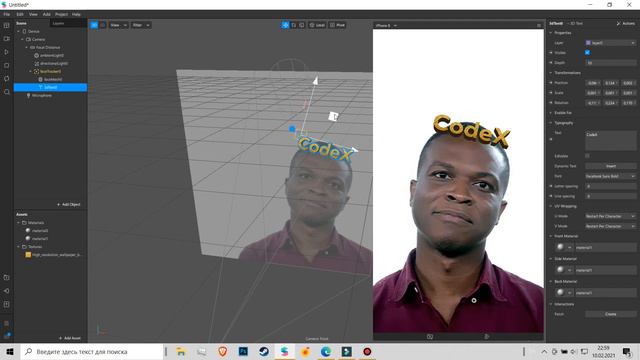640x360 pixels.
Task: Open the iPhone 8 device dropdown
Action: 386,26
